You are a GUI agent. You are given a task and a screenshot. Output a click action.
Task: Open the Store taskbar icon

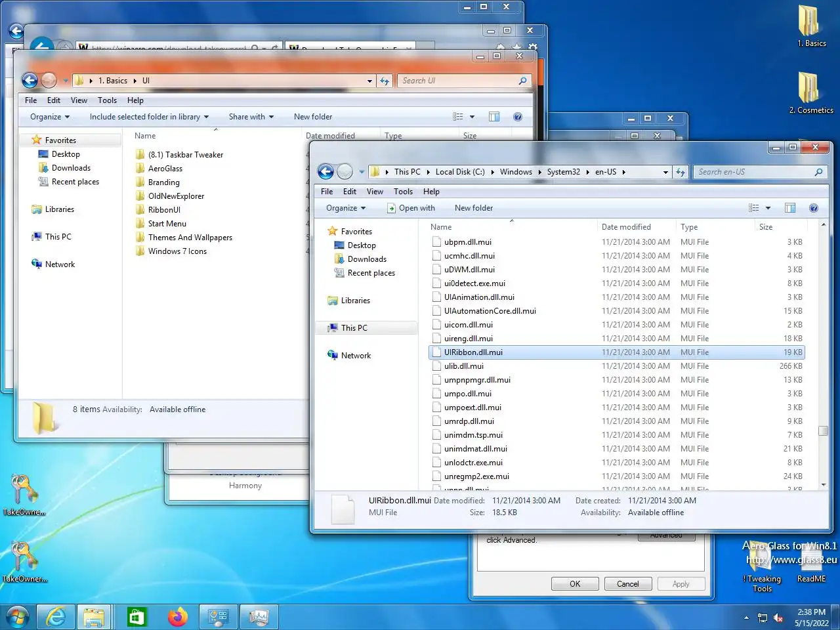(136, 617)
